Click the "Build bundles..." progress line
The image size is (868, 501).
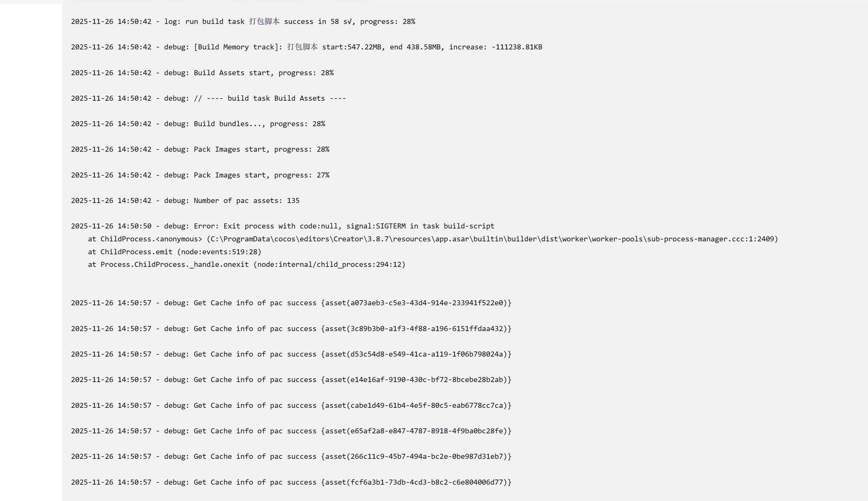[x=198, y=124]
